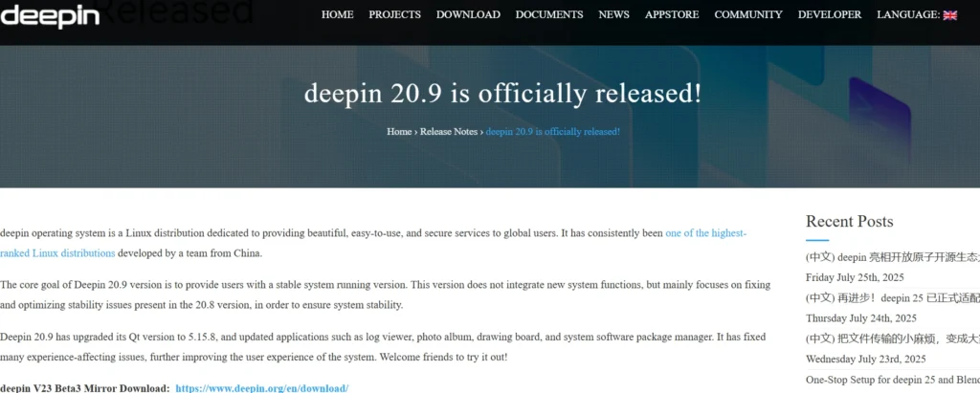Click the page title 'deepin 20.9 is officially released!'
980x393 pixels.
[503, 94]
